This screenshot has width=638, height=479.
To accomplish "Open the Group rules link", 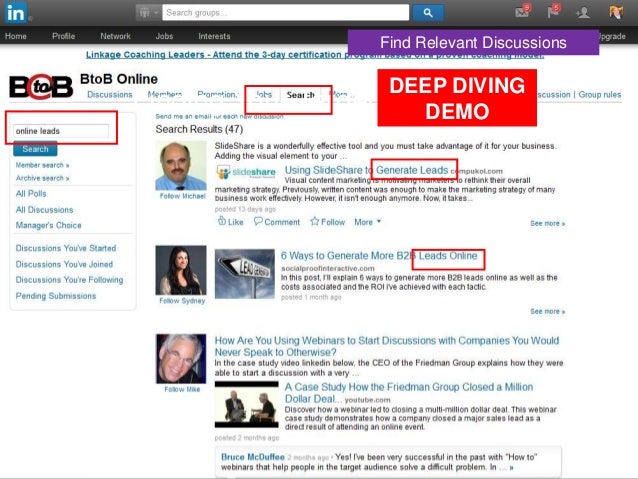I will point(600,94).
